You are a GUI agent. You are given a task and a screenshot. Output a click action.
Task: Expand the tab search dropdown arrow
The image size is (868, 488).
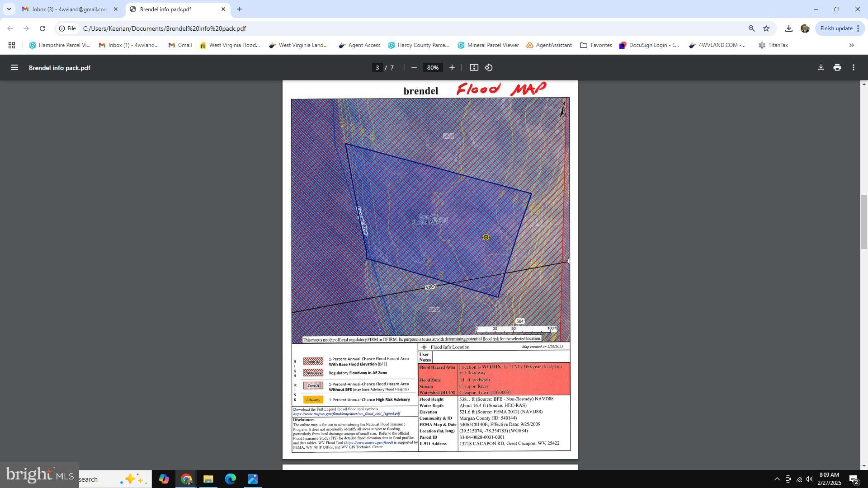point(9,9)
